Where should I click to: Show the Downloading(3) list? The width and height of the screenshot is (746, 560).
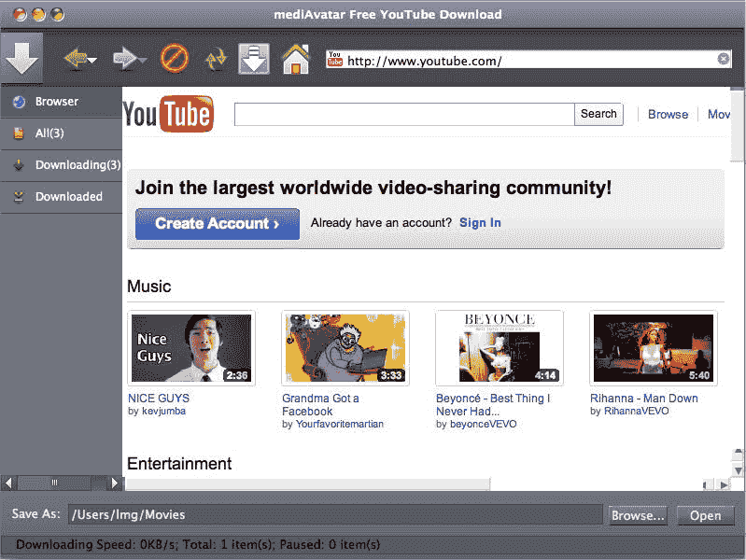(62, 165)
